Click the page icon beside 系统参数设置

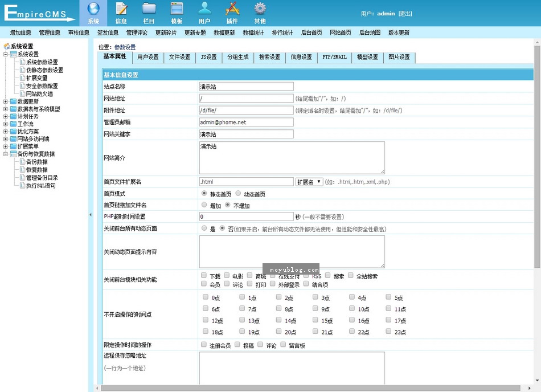(x=22, y=62)
